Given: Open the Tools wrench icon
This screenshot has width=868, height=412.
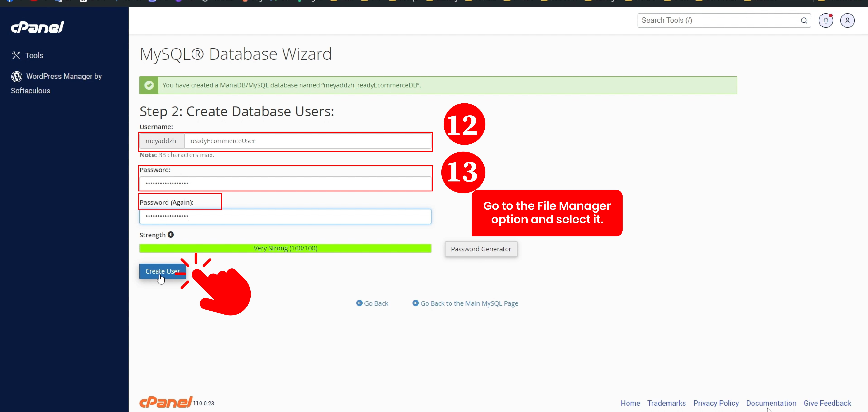Looking at the screenshot, I should [x=16, y=55].
